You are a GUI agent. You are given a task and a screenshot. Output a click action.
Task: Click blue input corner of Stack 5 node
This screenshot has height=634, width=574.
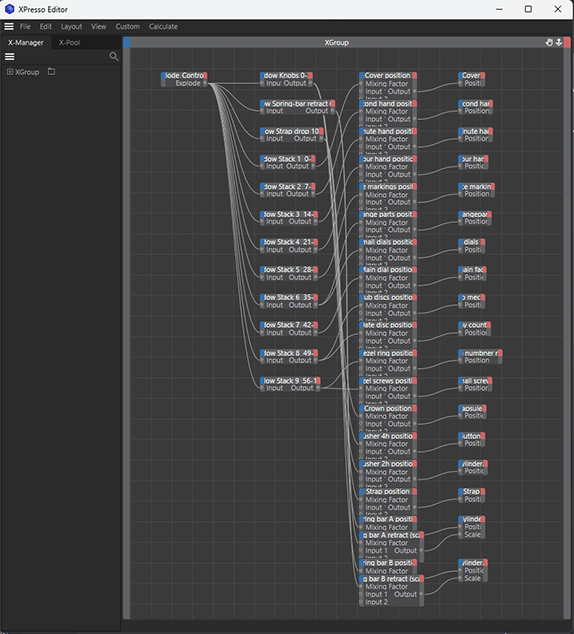[262, 270]
